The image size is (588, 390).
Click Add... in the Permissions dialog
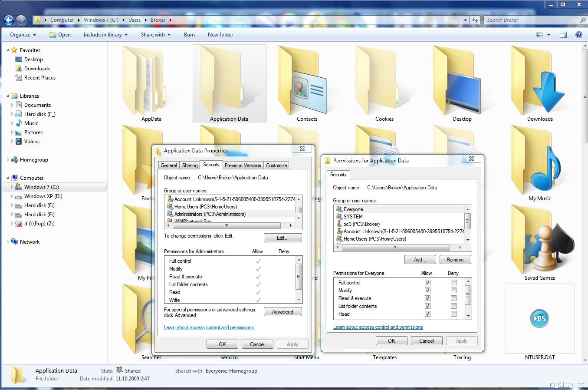[420, 260]
